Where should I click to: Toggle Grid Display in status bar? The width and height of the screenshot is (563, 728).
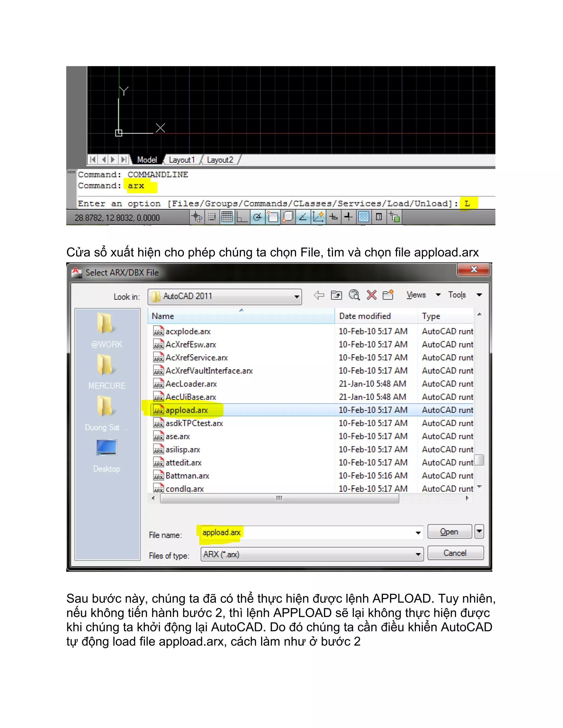tap(227, 217)
